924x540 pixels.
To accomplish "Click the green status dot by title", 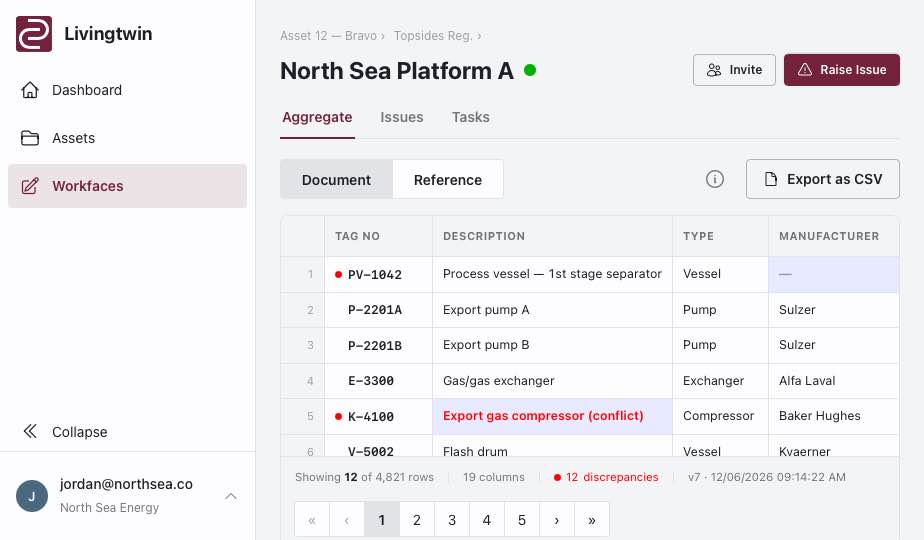I will (x=530, y=70).
